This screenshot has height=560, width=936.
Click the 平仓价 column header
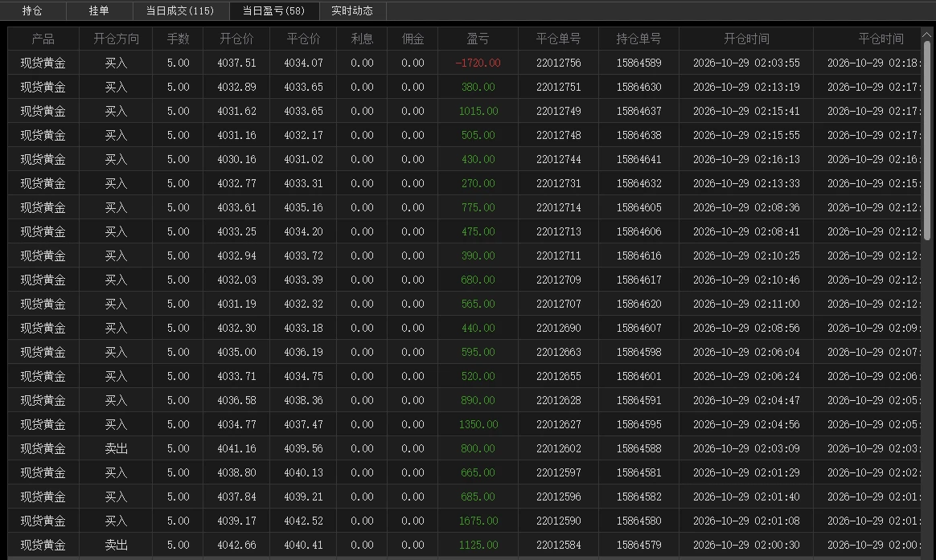303,39
